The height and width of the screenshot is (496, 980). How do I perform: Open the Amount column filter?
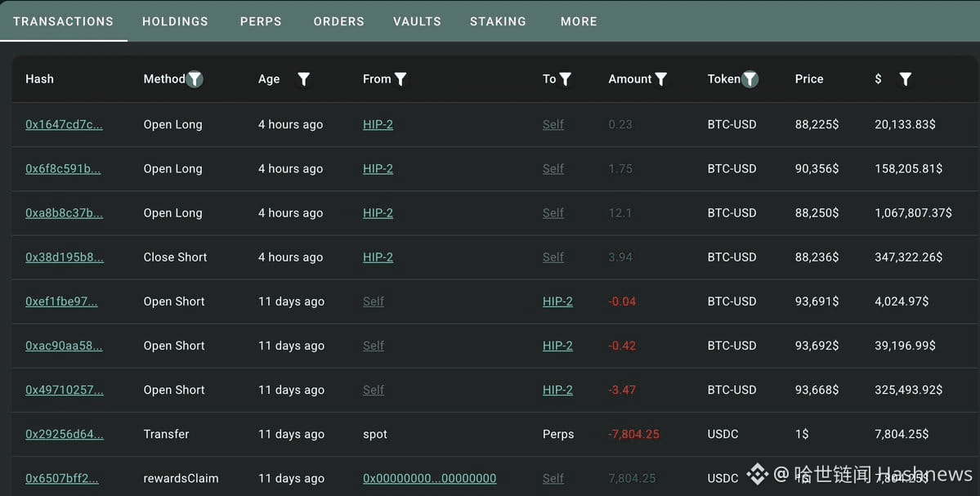click(x=661, y=79)
